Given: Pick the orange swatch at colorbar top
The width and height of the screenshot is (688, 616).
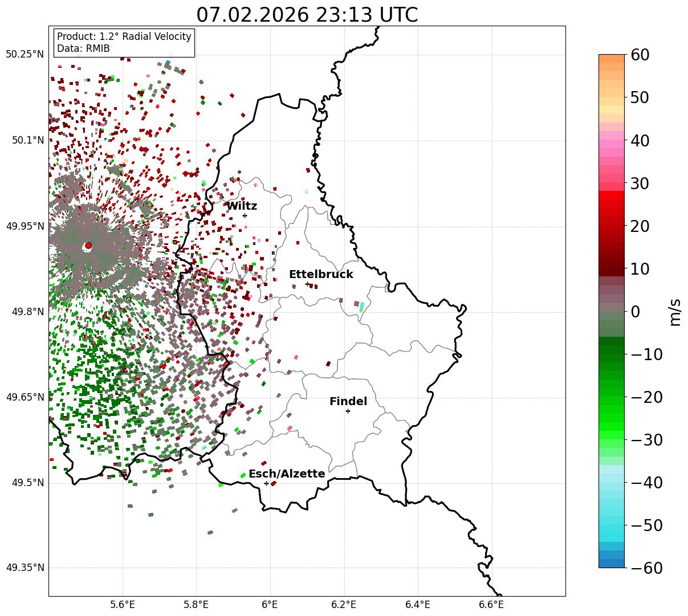Looking at the screenshot, I should pyautogui.click(x=612, y=59).
